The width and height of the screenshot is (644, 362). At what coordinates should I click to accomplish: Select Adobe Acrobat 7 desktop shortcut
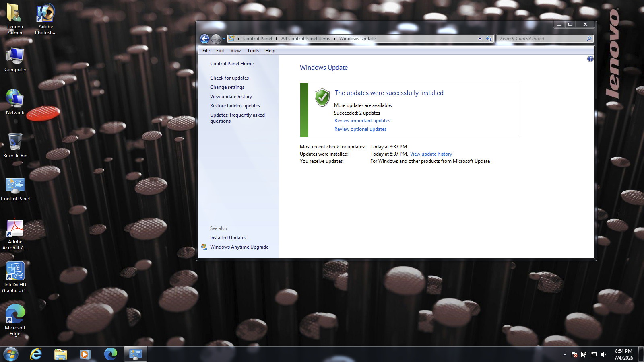coord(15,234)
